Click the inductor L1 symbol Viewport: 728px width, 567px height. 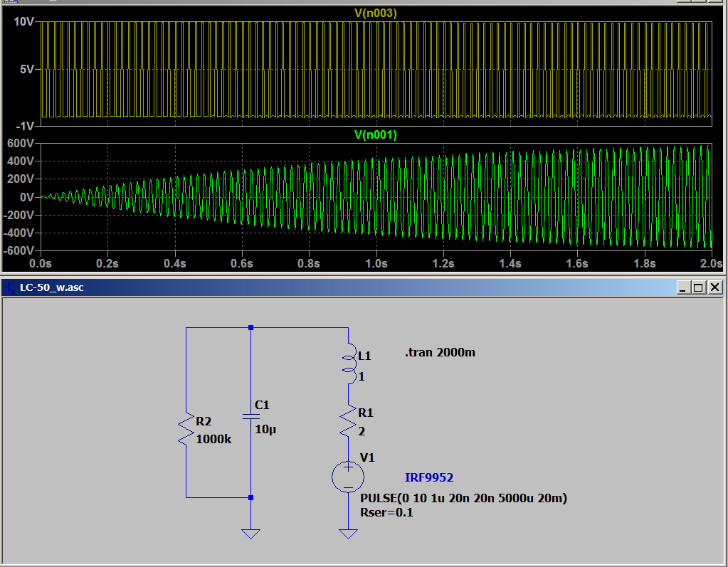348,364
